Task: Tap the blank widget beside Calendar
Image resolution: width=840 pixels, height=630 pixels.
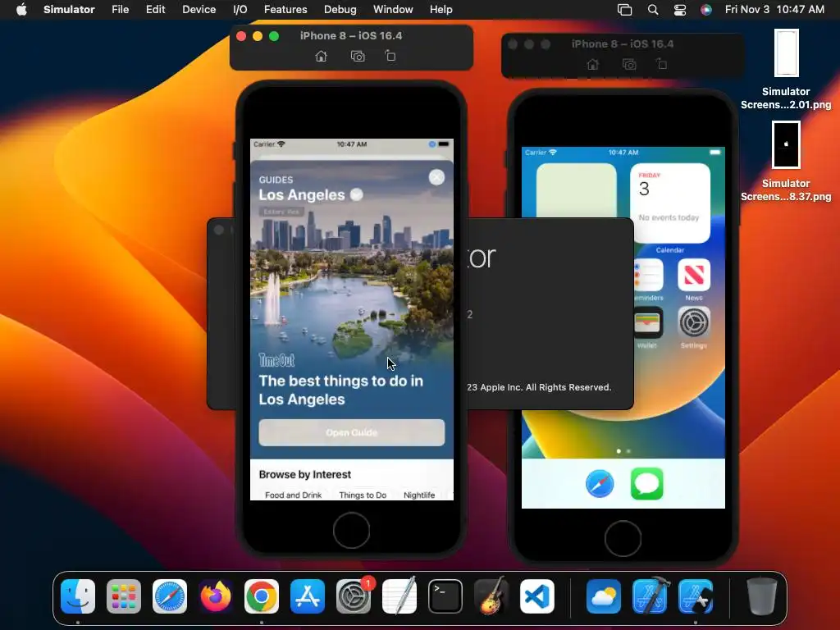Action: click(x=577, y=190)
